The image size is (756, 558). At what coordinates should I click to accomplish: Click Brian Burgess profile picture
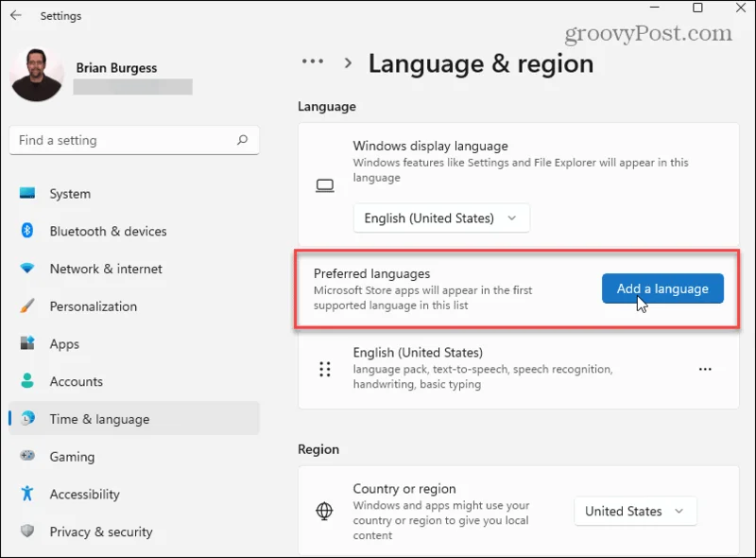point(37,75)
